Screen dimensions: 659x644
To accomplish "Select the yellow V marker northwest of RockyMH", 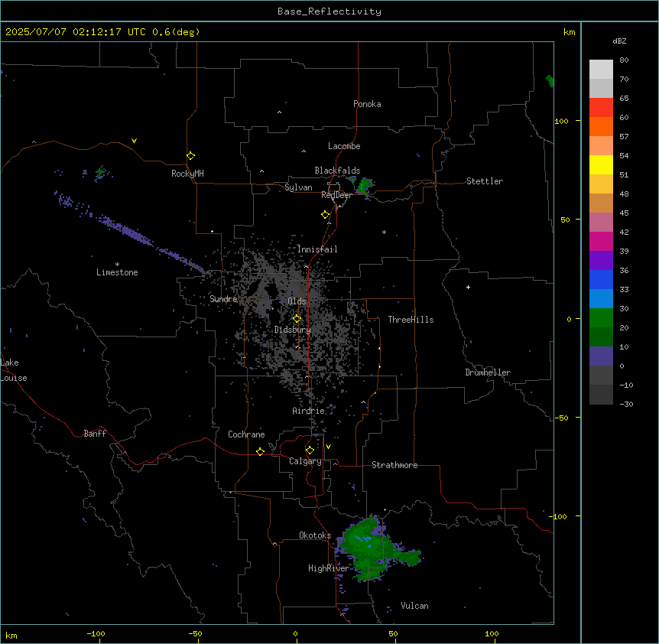I will pyautogui.click(x=134, y=141).
